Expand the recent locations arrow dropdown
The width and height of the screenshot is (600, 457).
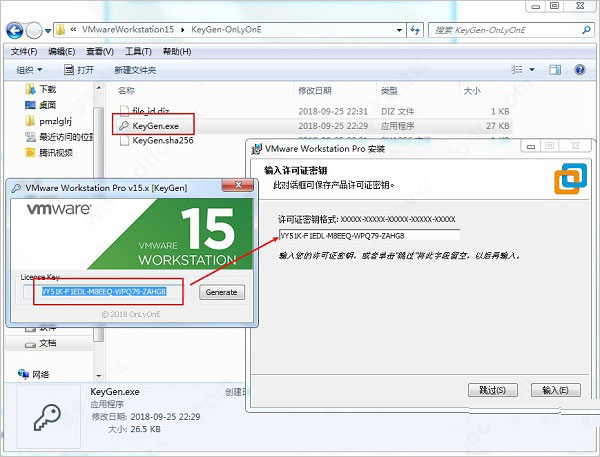coord(48,31)
